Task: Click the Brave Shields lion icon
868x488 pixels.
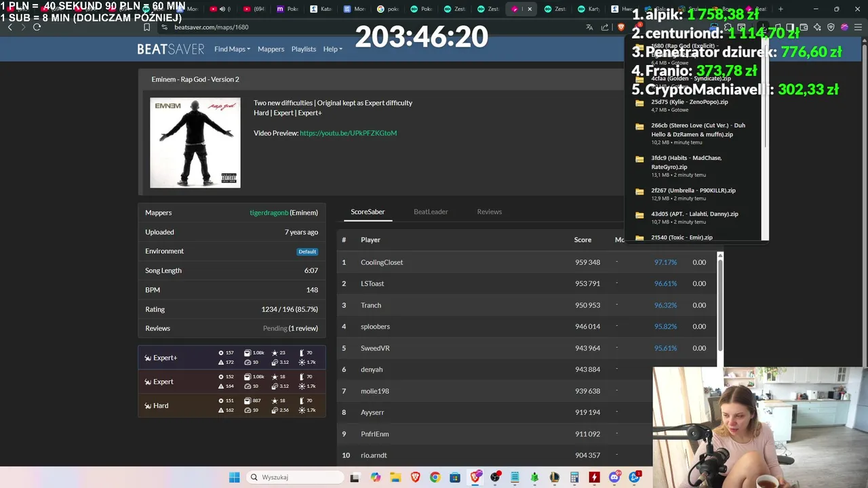Action: (x=620, y=27)
